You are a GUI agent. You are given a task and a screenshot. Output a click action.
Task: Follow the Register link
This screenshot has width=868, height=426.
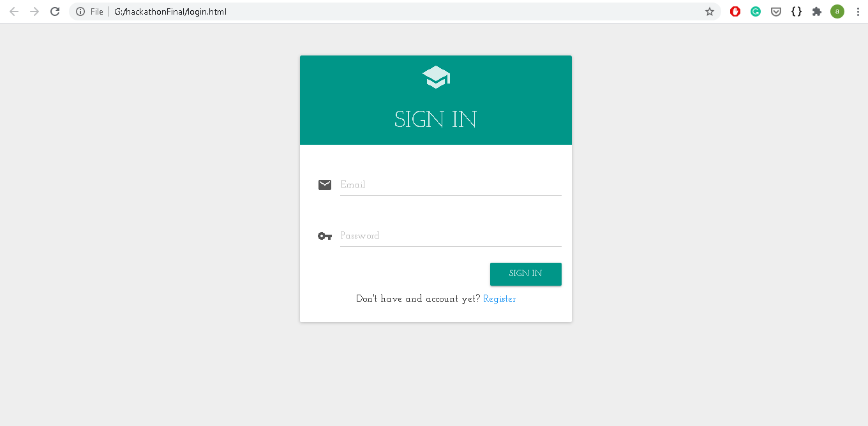coord(500,299)
